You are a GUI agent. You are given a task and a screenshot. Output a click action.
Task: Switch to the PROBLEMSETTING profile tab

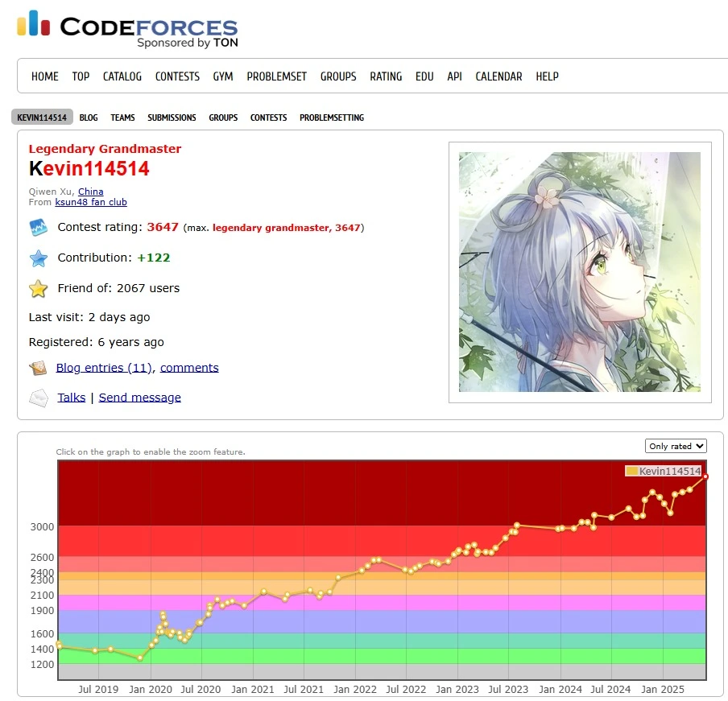click(x=332, y=118)
